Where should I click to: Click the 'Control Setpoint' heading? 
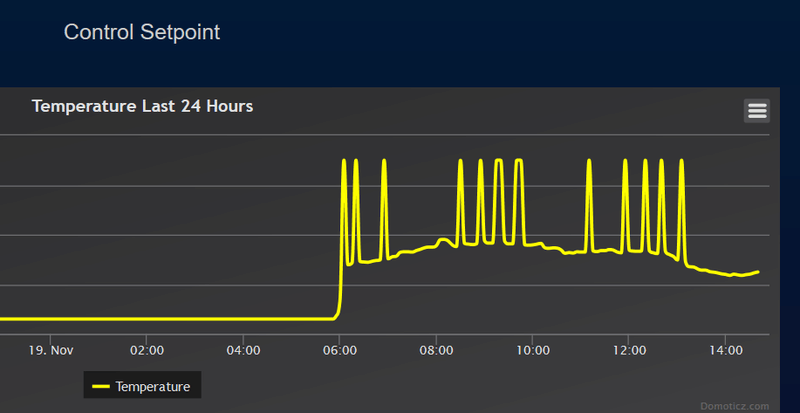[x=142, y=32]
